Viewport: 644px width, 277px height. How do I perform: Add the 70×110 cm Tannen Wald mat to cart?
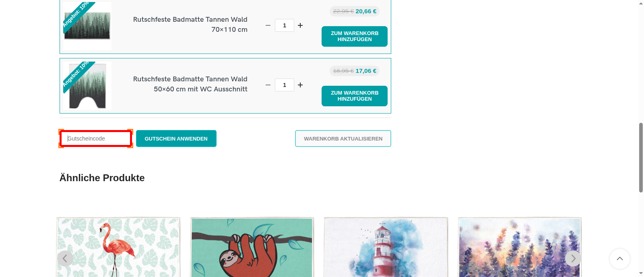pyautogui.click(x=354, y=36)
